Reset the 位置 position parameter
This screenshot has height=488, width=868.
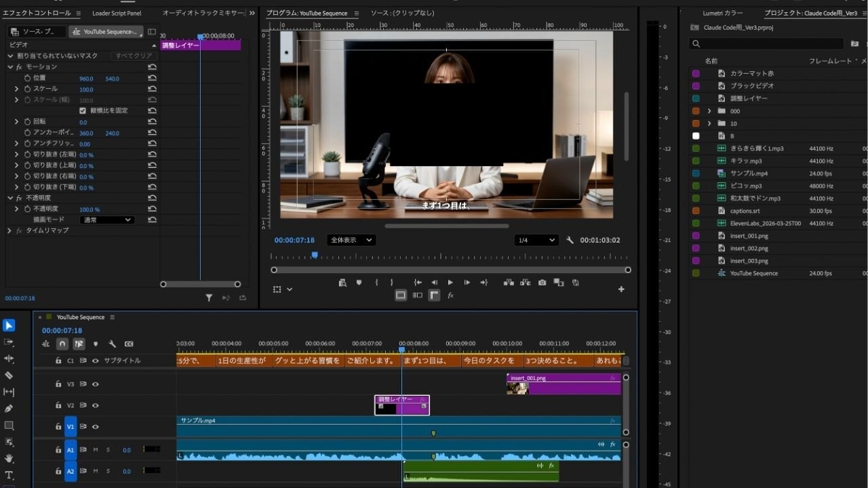pos(152,78)
